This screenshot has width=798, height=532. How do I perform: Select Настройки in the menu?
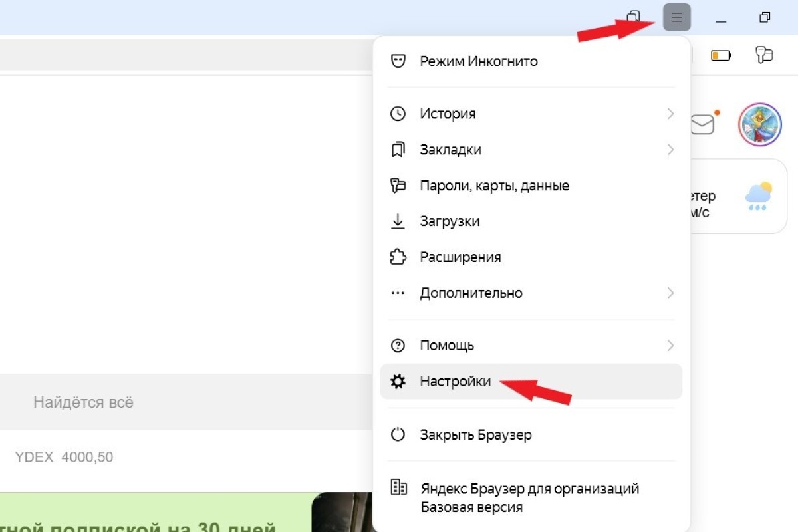pos(456,381)
